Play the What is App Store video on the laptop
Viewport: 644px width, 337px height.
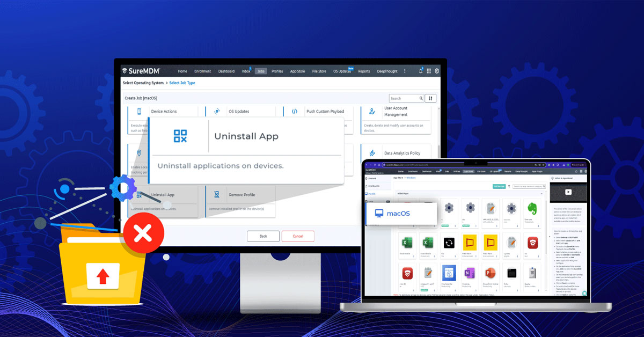568,192
